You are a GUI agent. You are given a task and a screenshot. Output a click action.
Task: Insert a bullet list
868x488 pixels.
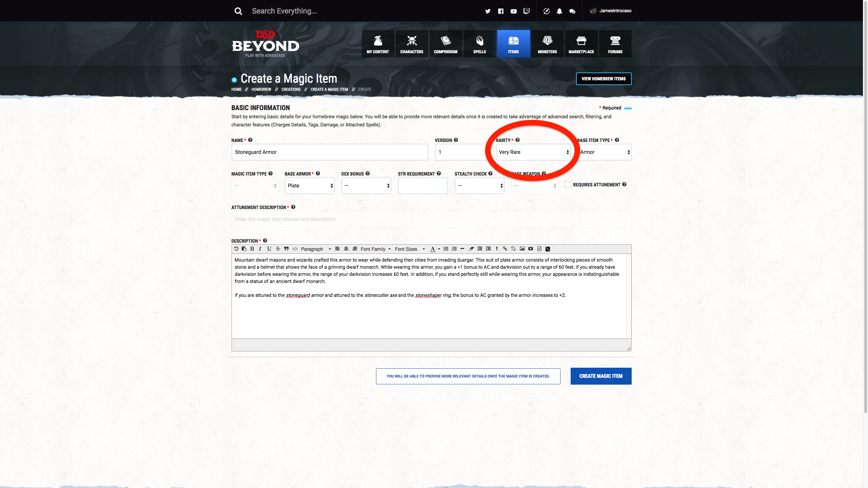pos(446,249)
